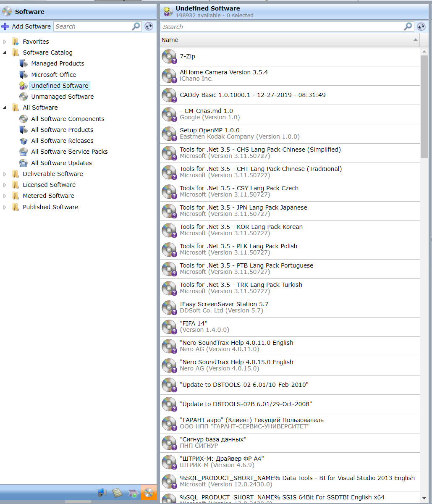Open the Computers view icon in bottom toolbar
The height and width of the screenshot is (504, 432).
pos(102,493)
